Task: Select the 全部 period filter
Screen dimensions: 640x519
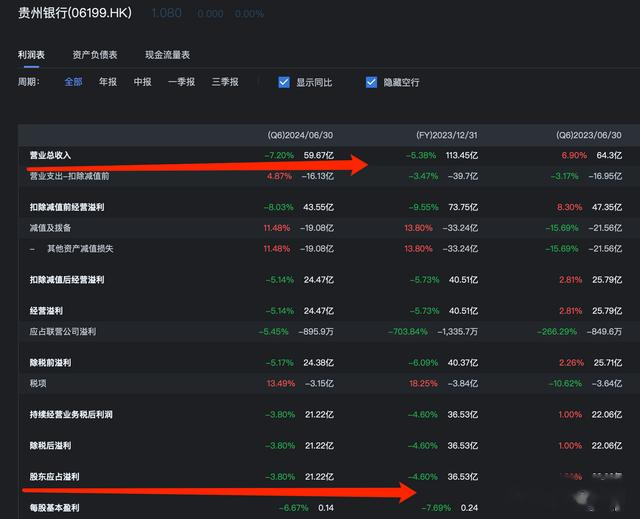Action: click(73, 82)
